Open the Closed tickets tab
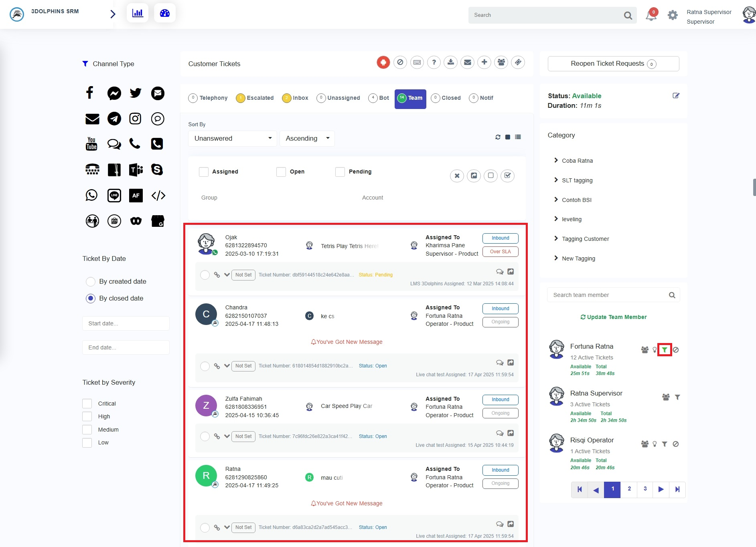The image size is (756, 547). point(446,98)
